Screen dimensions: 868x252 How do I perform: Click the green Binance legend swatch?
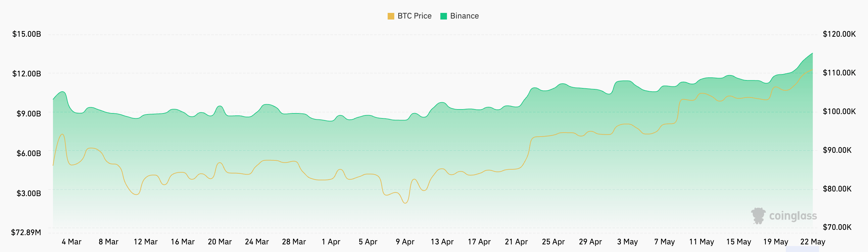[444, 16]
